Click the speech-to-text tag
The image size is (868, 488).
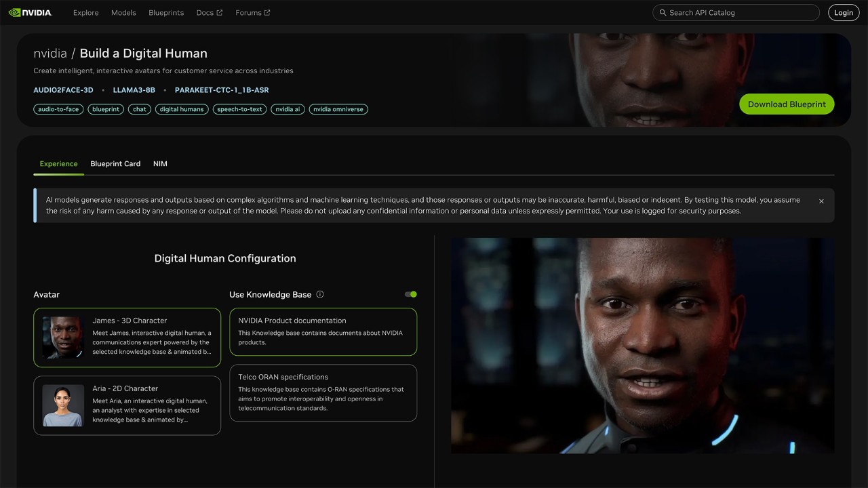click(239, 109)
